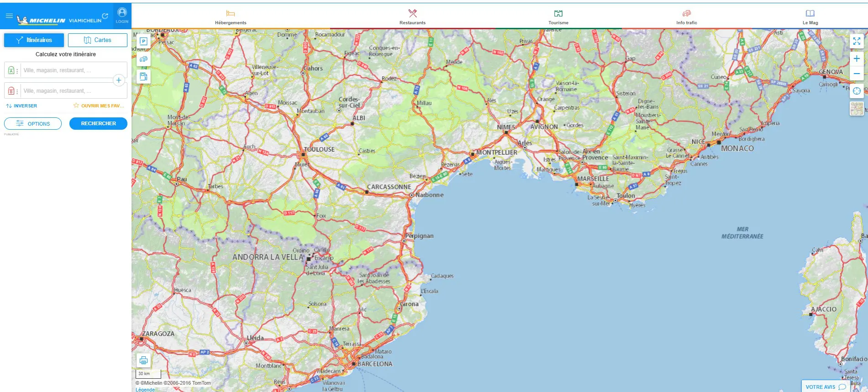The image size is (868, 392).
Task: Print the map
Action: tap(143, 360)
